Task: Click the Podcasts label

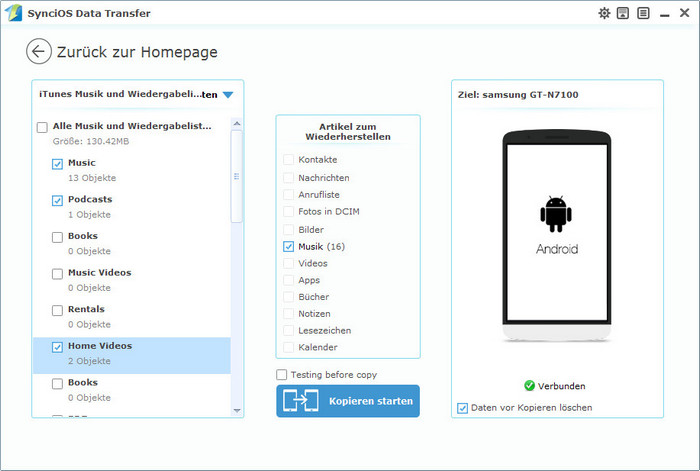Action: click(90, 199)
